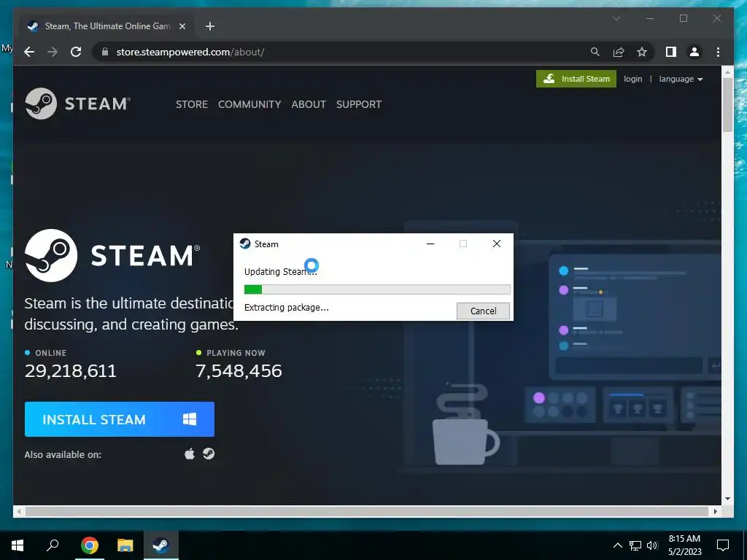747x560 pixels.
Task: Choose the Apple macOS download icon
Action: pos(190,454)
